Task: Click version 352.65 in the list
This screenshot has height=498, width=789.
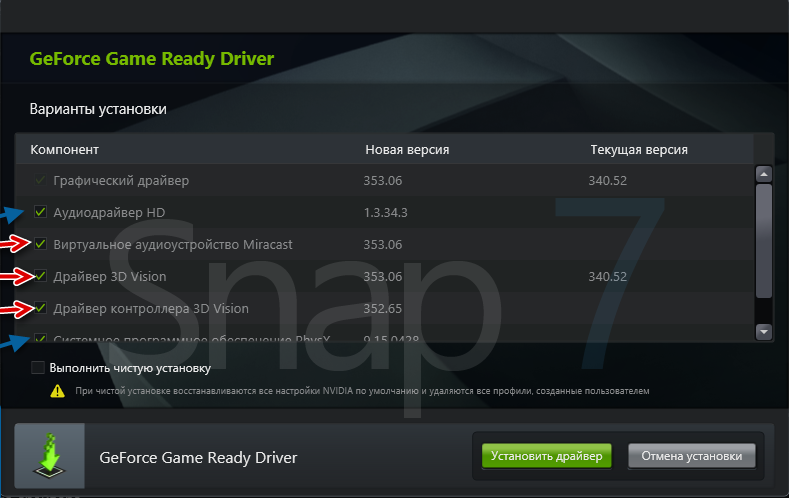Action: (x=382, y=308)
